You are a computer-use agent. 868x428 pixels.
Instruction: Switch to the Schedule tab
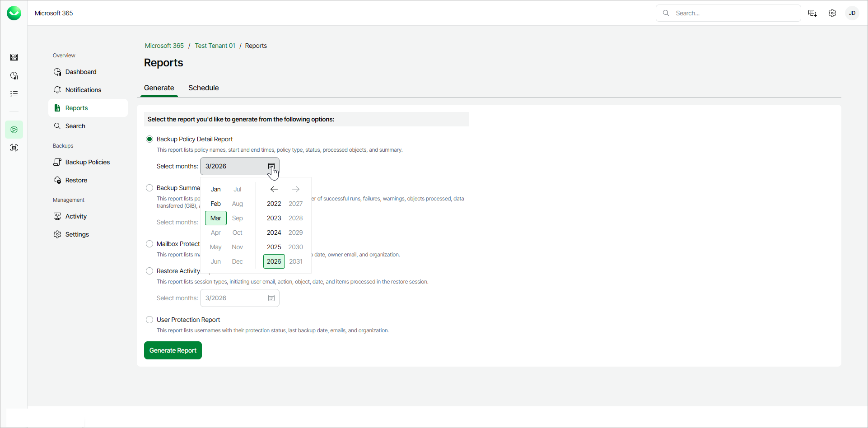tap(204, 88)
